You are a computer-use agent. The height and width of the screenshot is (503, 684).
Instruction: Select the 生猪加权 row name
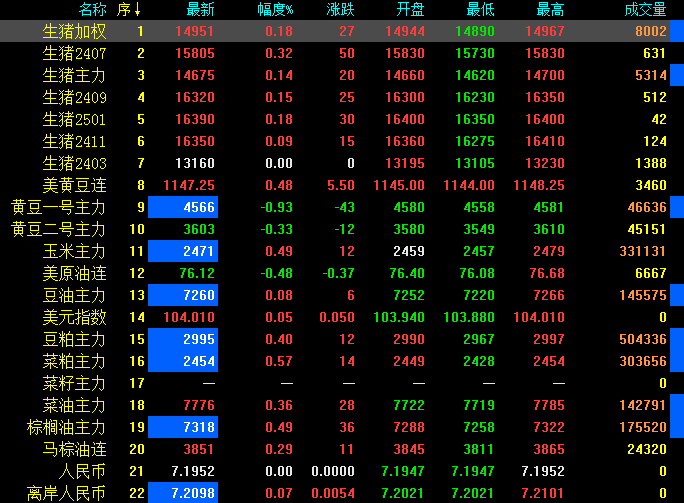(75, 31)
